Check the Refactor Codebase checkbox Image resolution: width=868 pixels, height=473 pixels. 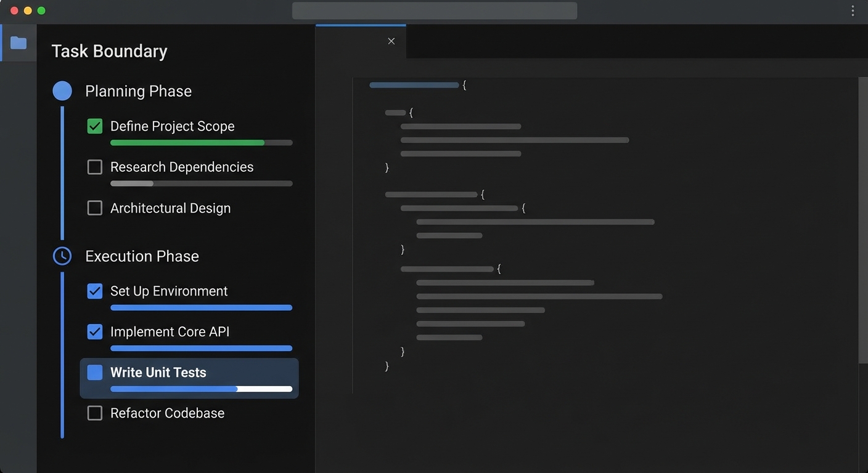[95, 413]
